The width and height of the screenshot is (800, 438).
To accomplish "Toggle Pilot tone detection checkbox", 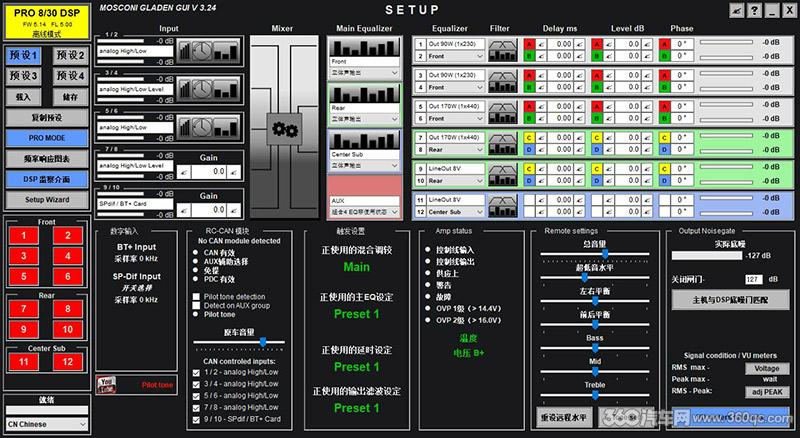I will [196, 297].
